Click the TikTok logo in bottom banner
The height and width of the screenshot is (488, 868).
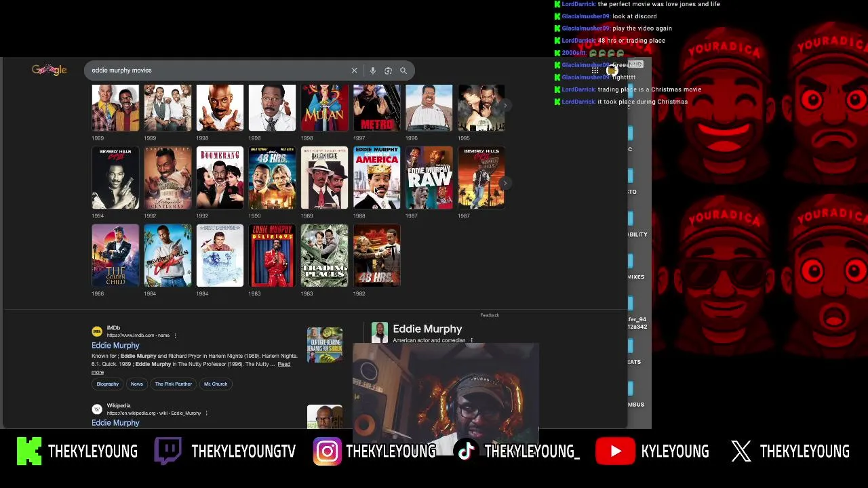pyautogui.click(x=467, y=451)
